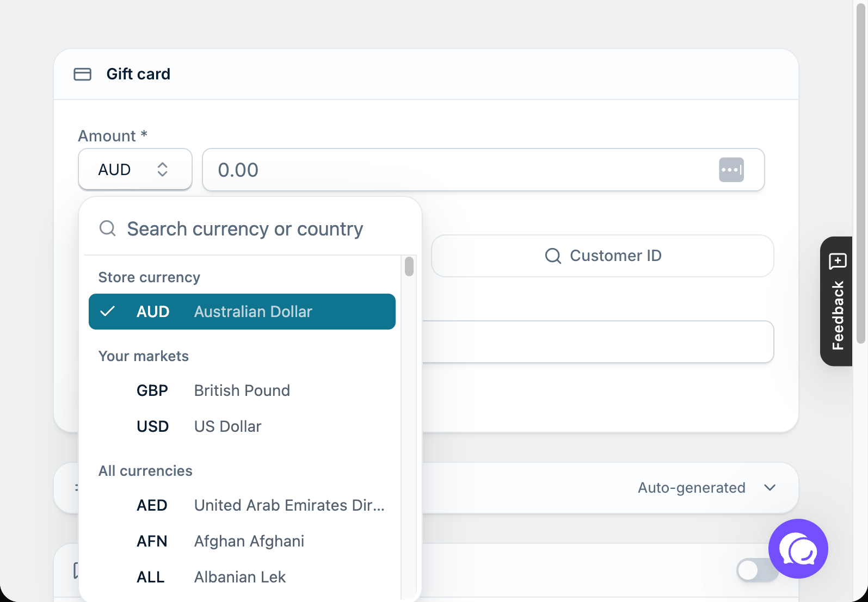Select USD US Dollar option
868x602 pixels.
(242, 426)
